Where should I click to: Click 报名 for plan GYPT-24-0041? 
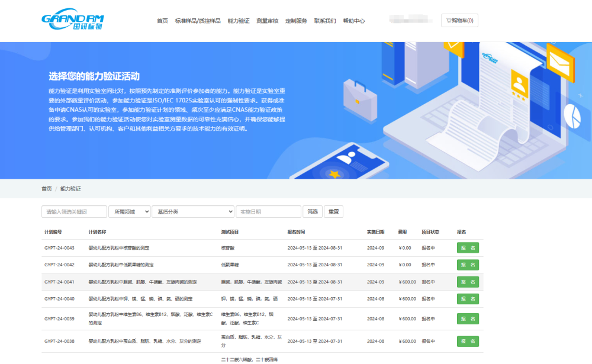(x=468, y=282)
